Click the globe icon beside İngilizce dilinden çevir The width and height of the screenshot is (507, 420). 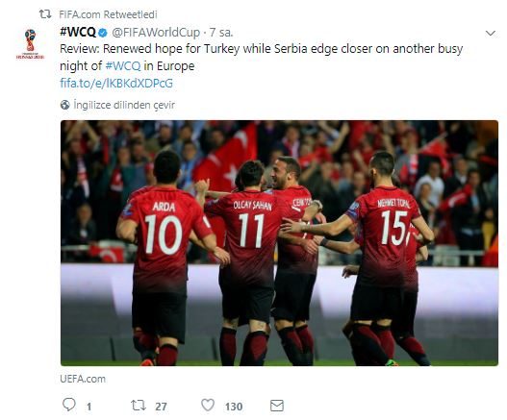[65, 105]
